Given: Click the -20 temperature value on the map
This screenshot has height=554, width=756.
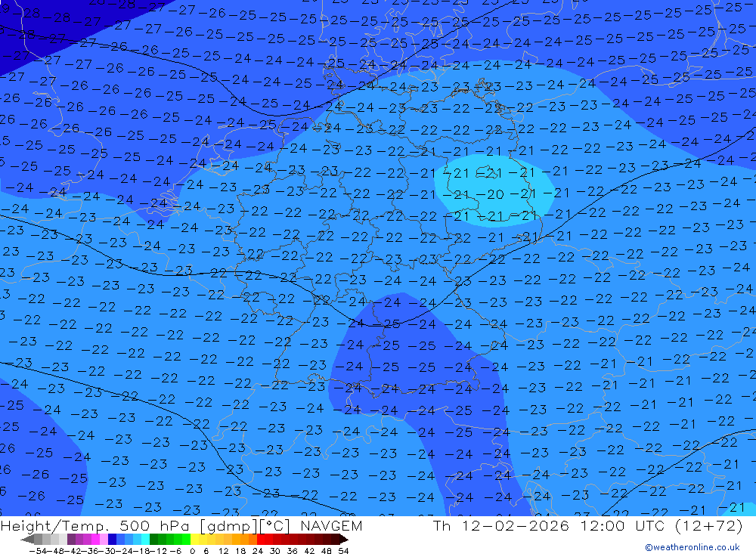Looking at the screenshot, I should 490,194.
